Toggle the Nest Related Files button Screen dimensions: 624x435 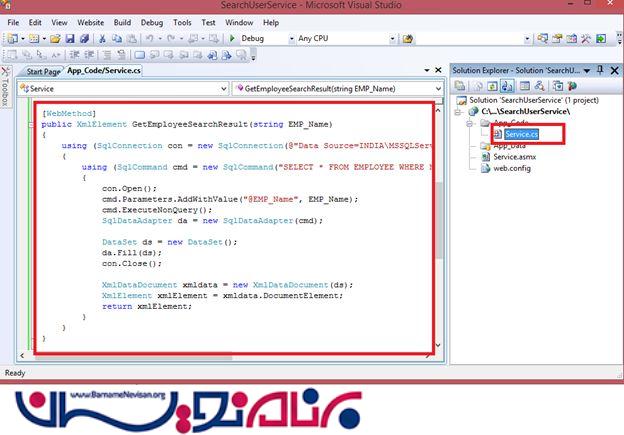coord(502,87)
